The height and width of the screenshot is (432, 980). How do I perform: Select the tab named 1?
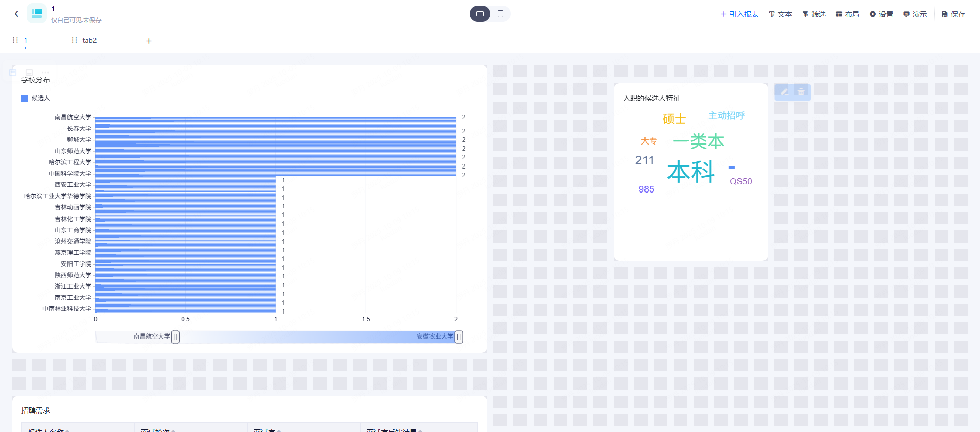25,40
